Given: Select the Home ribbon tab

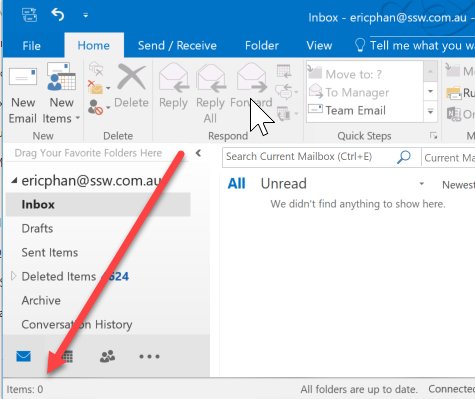Looking at the screenshot, I should pyautogui.click(x=93, y=45).
